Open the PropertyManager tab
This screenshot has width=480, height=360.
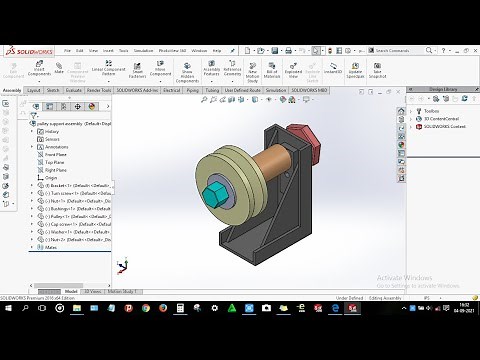50,106
